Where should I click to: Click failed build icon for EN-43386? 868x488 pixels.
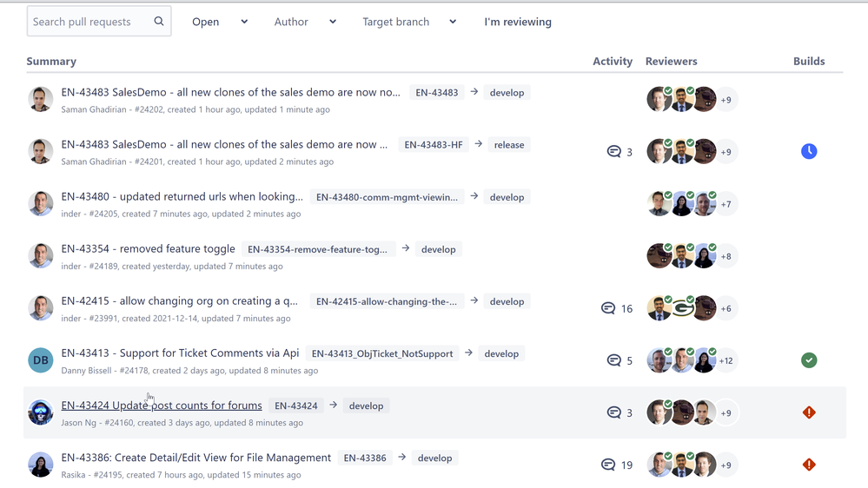pos(809,465)
